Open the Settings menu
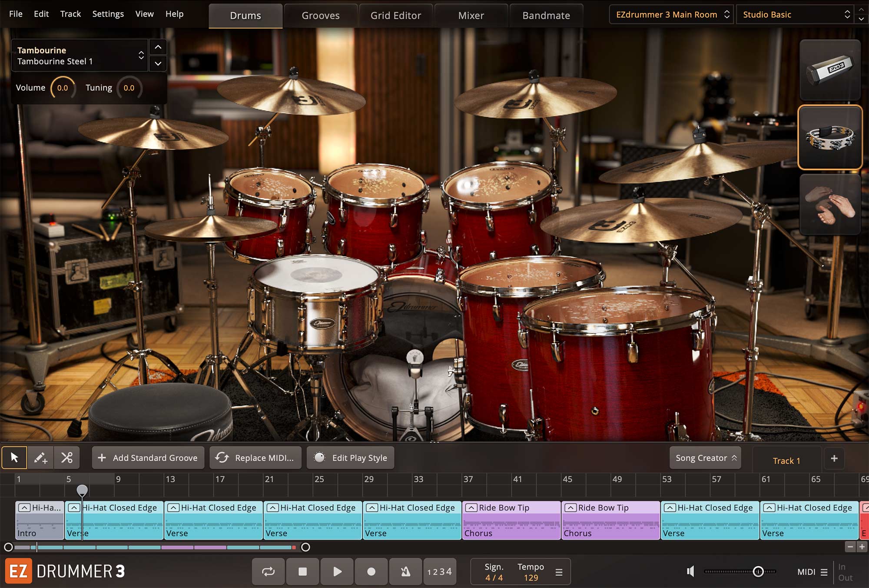 (108, 14)
